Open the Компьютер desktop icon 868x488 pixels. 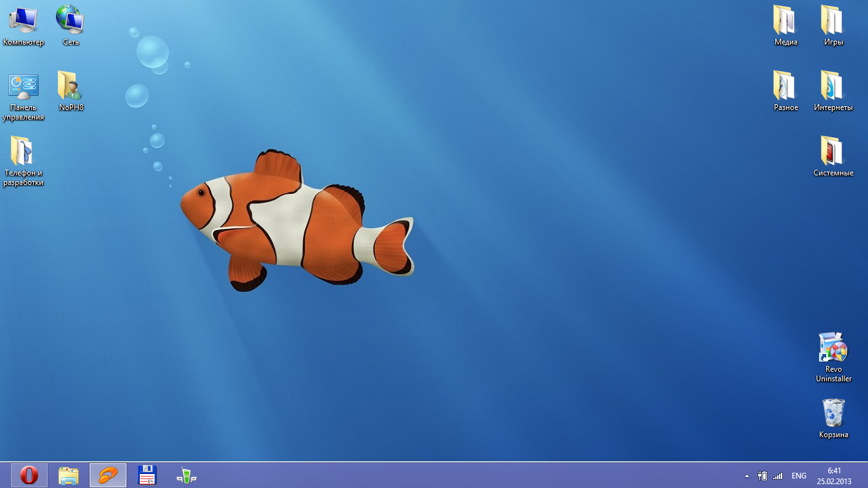[24, 25]
